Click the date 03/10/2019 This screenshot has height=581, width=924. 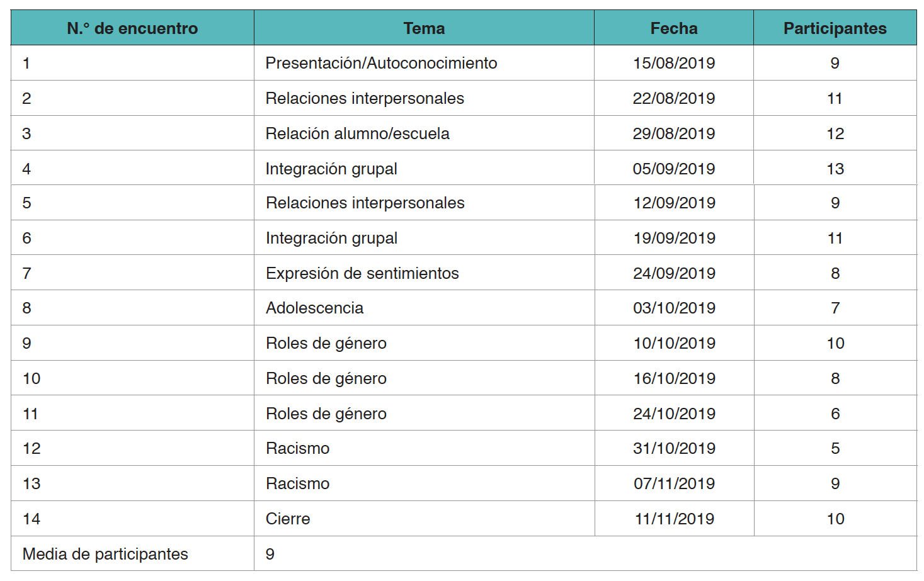click(x=674, y=308)
